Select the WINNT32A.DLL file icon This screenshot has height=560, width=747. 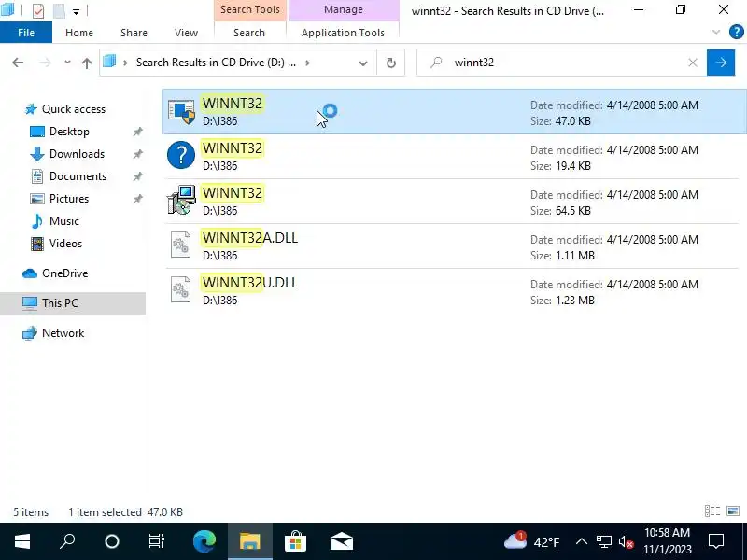coord(180,245)
